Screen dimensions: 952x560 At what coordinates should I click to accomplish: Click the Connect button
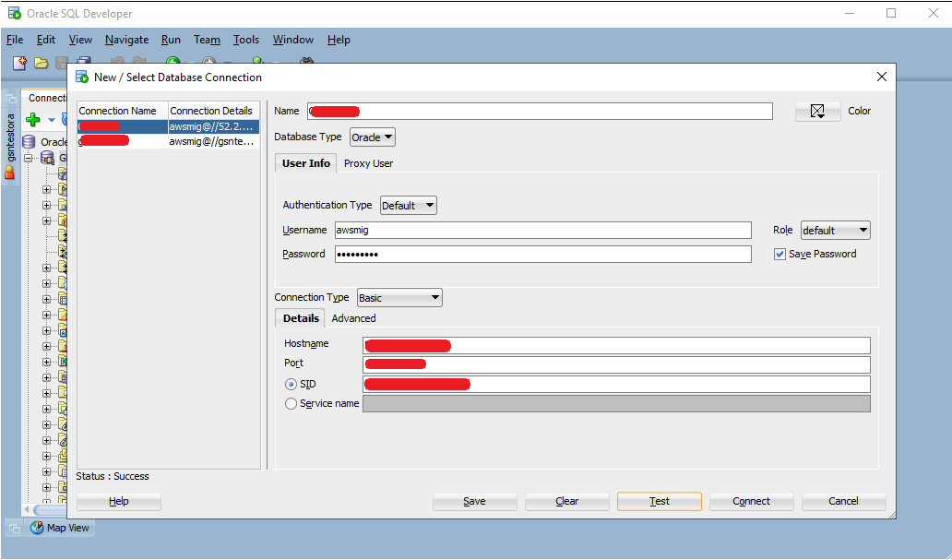tap(751, 501)
